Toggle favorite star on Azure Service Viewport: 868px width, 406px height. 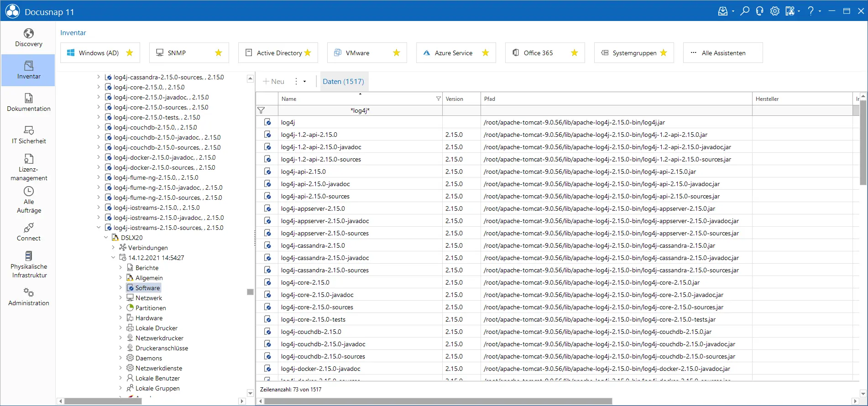coord(486,53)
